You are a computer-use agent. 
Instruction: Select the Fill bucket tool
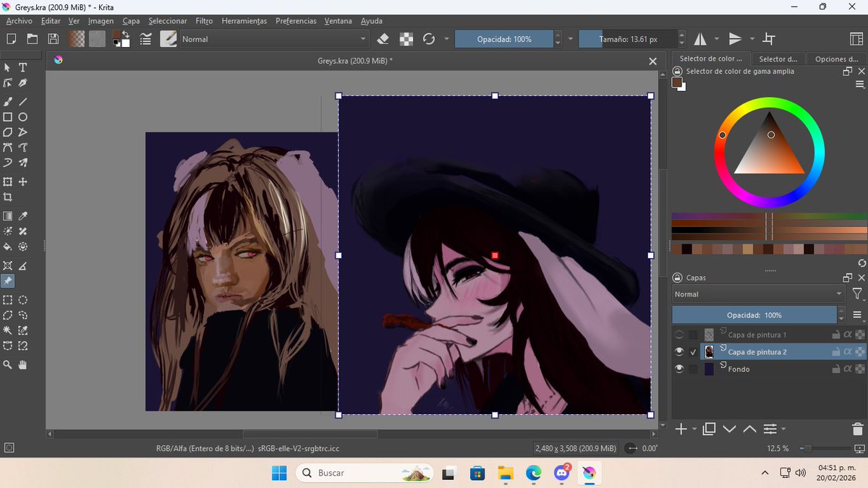point(7,247)
